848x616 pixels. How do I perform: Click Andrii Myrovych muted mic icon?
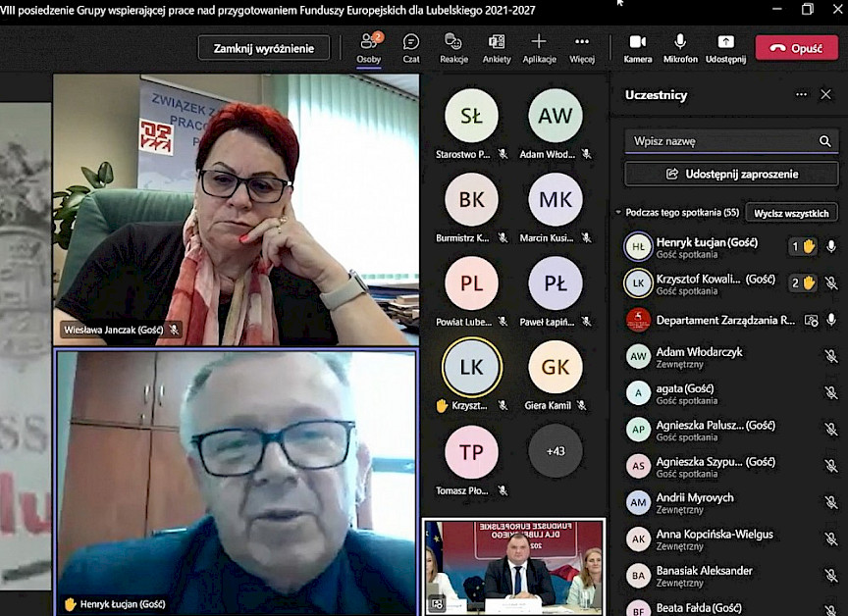831,502
